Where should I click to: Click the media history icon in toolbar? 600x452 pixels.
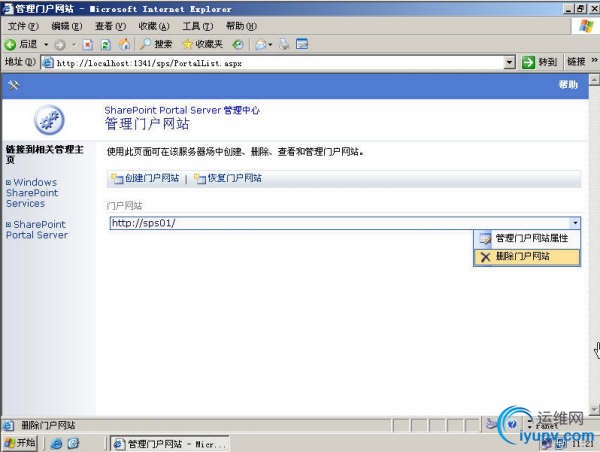[x=238, y=44]
